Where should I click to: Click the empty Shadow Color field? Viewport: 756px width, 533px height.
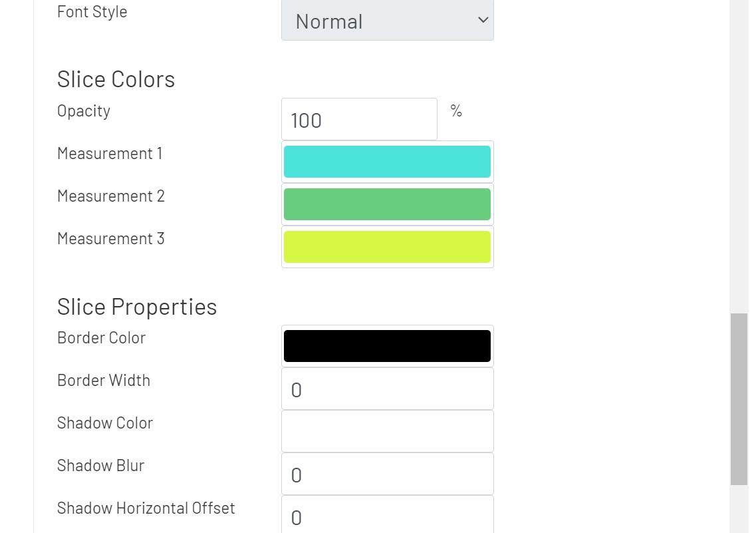(x=387, y=431)
